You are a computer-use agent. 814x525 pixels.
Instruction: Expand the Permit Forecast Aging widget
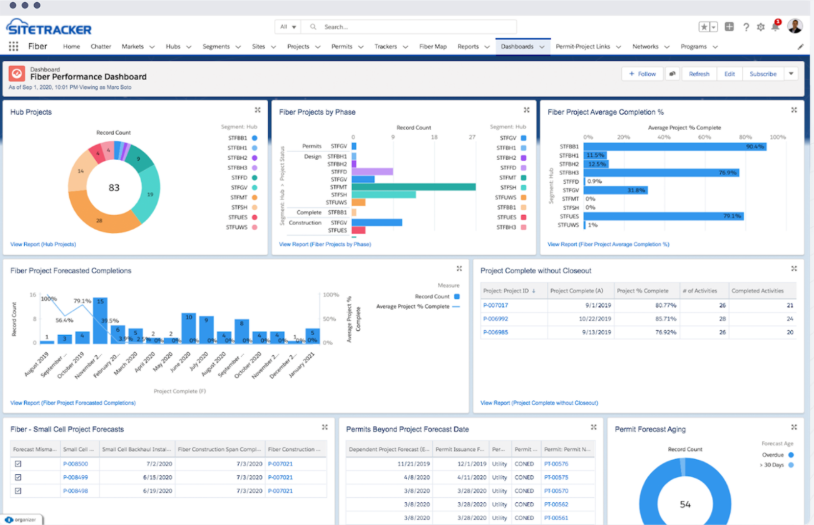[794, 427]
